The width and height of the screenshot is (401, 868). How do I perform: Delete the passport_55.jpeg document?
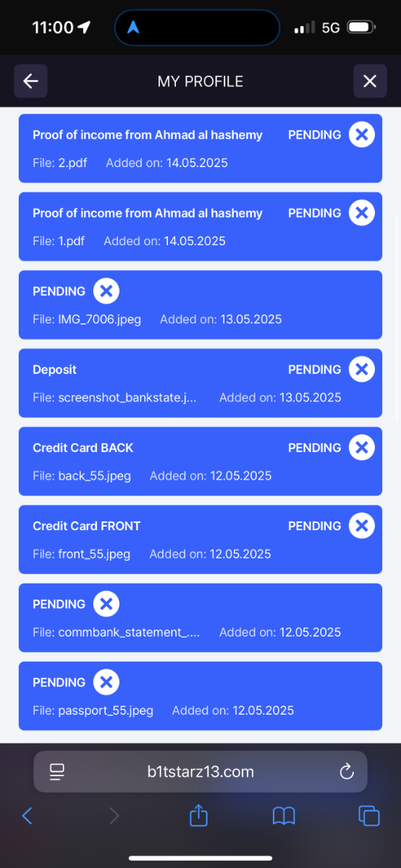click(106, 681)
